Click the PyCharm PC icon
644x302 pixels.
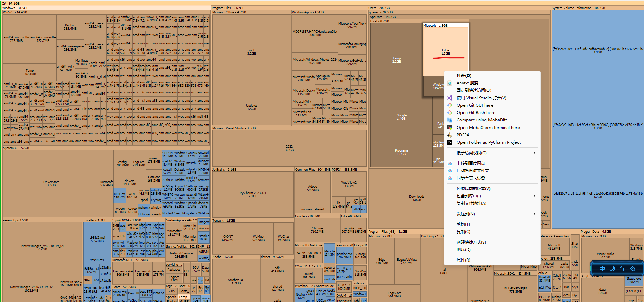click(x=450, y=142)
